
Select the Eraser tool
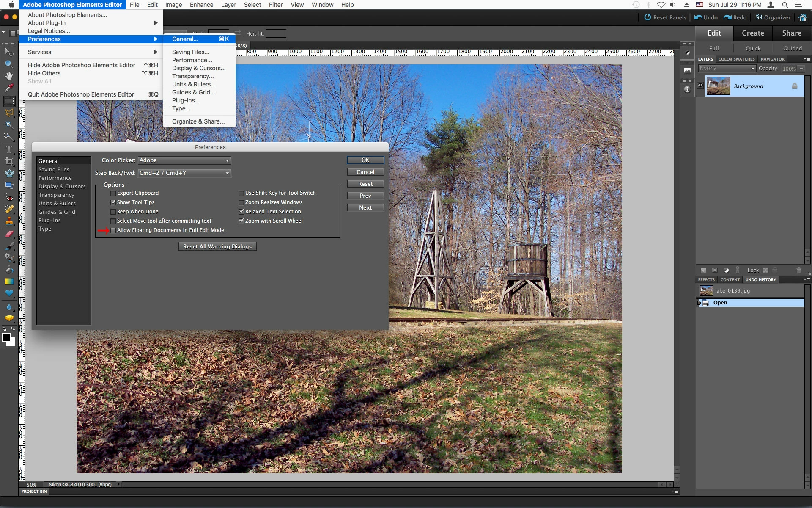click(x=9, y=233)
